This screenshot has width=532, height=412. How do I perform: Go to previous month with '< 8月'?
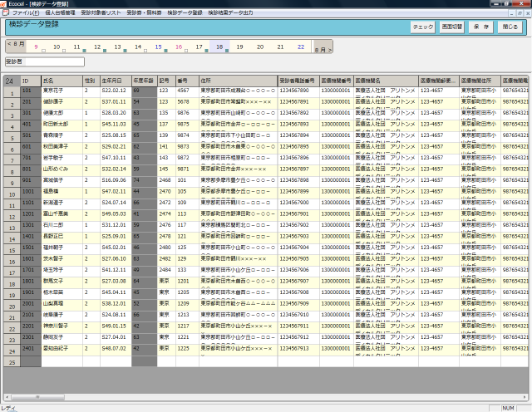(x=15, y=42)
